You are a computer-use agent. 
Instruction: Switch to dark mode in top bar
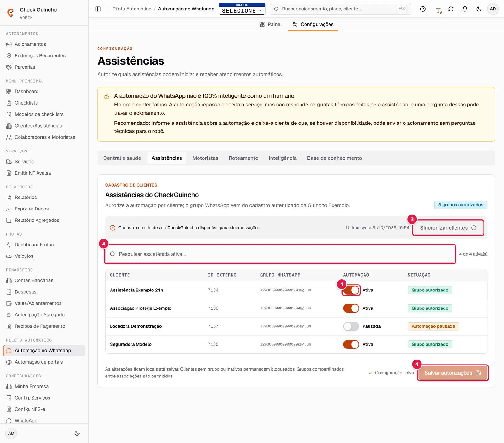click(x=479, y=9)
